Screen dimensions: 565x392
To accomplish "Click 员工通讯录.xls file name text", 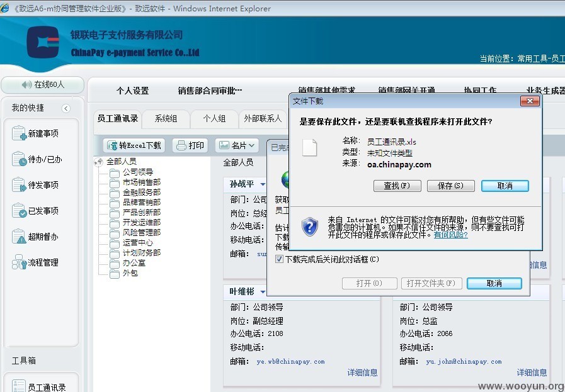I will coord(392,142).
